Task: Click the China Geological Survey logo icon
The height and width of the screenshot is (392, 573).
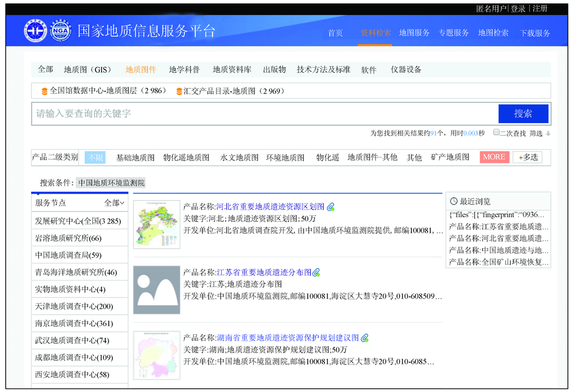Action: (x=36, y=30)
